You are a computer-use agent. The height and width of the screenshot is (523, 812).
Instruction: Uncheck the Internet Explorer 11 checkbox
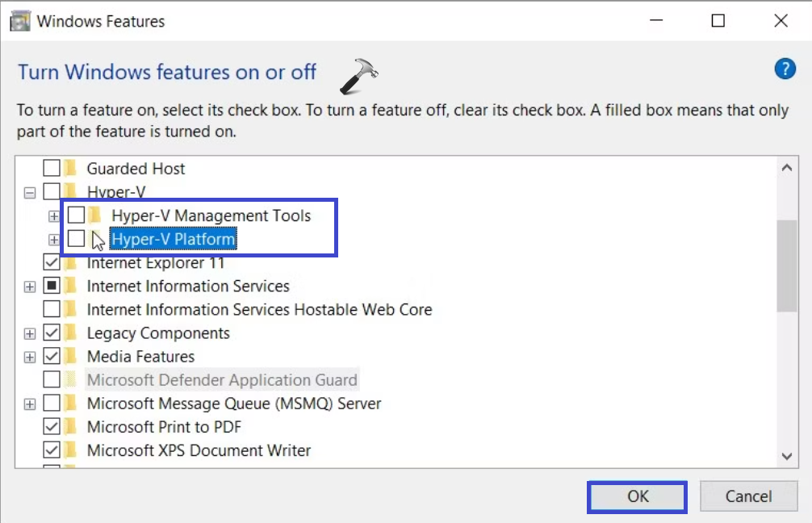(51, 263)
